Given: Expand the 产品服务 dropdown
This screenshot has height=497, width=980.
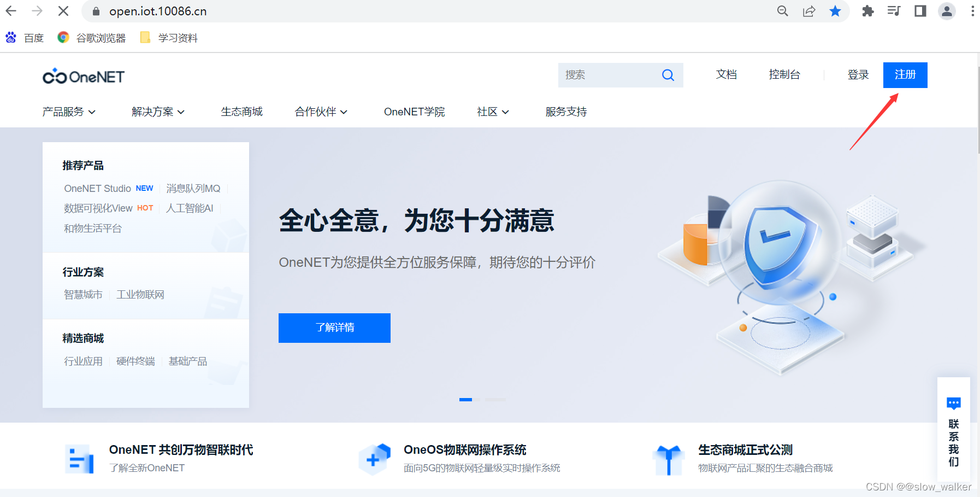Looking at the screenshot, I should tap(69, 112).
